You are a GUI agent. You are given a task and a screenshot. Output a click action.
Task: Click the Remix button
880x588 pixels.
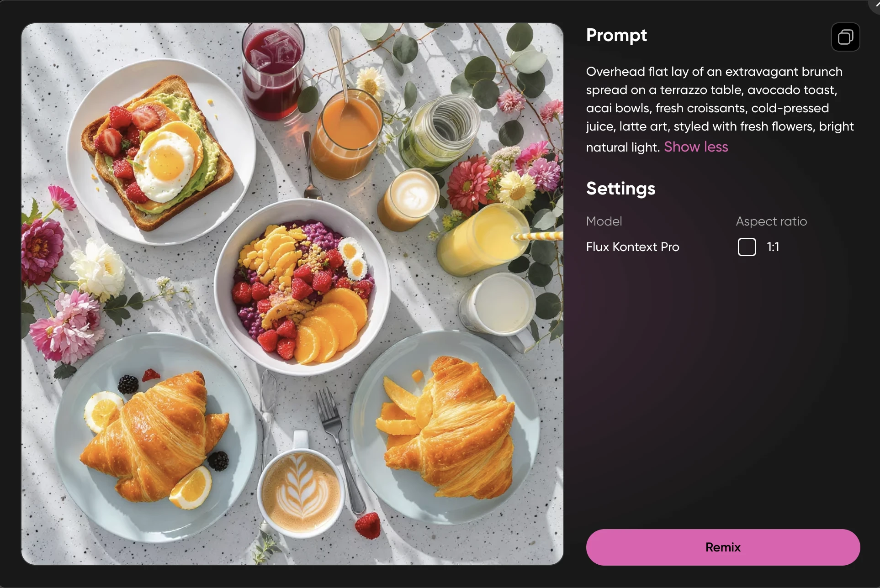coord(723,547)
